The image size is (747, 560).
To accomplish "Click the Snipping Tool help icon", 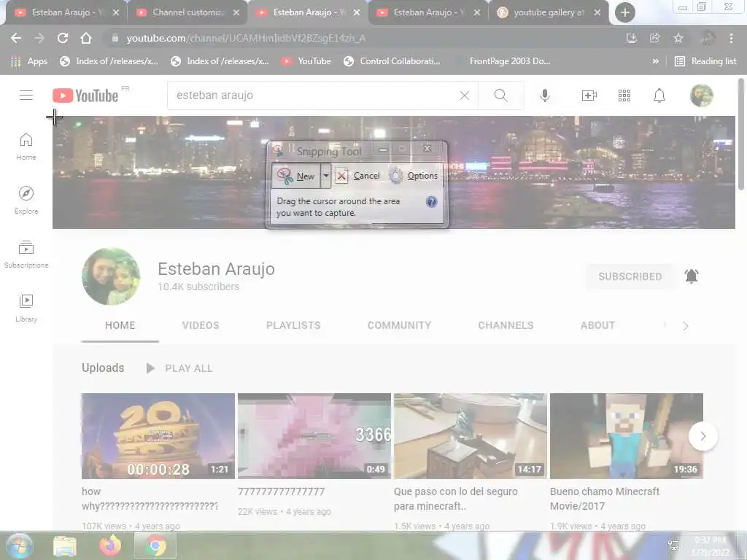I will (431, 202).
